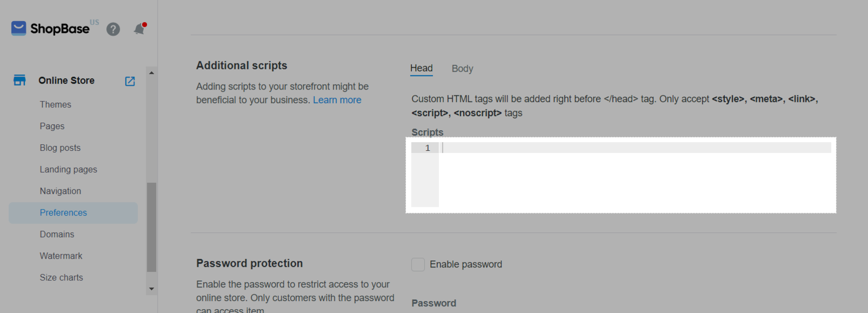Click the sidebar scroll up arrow
The height and width of the screenshot is (313, 868).
[151, 73]
